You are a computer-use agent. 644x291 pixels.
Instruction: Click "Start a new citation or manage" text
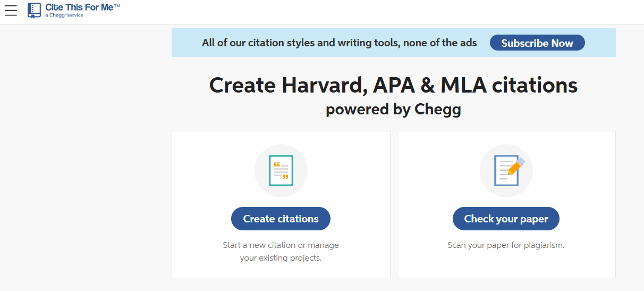pyautogui.click(x=281, y=245)
